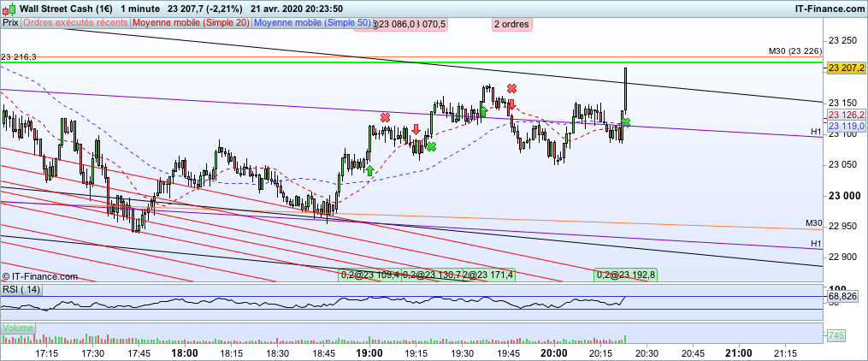Click the green '0,2@23 130,7' order tag
This screenshot has height=361, width=868.
tap(431, 275)
